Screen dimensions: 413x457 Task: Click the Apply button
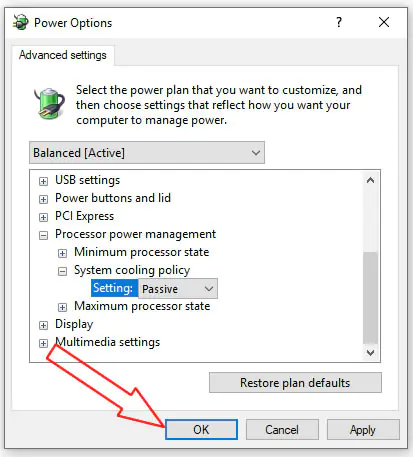[363, 430]
